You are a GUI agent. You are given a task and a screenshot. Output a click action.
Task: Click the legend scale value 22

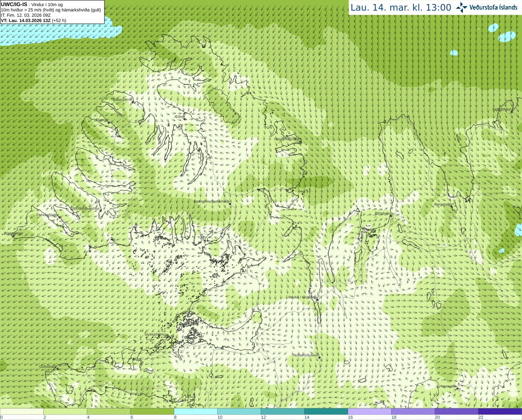point(481,417)
